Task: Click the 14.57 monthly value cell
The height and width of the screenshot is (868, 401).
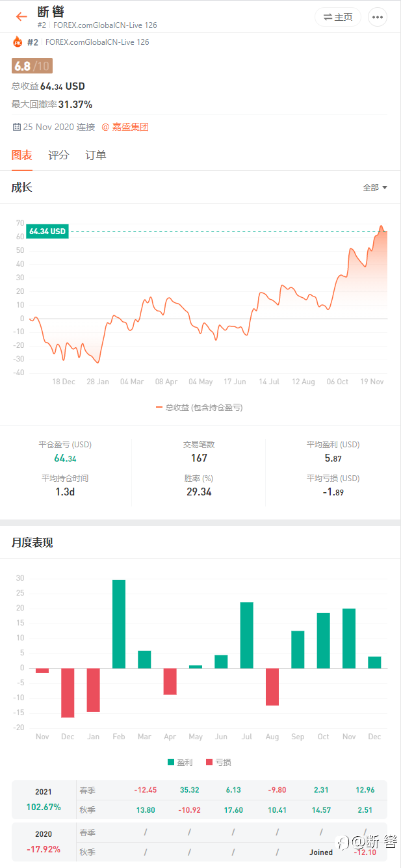Action: 321,810
